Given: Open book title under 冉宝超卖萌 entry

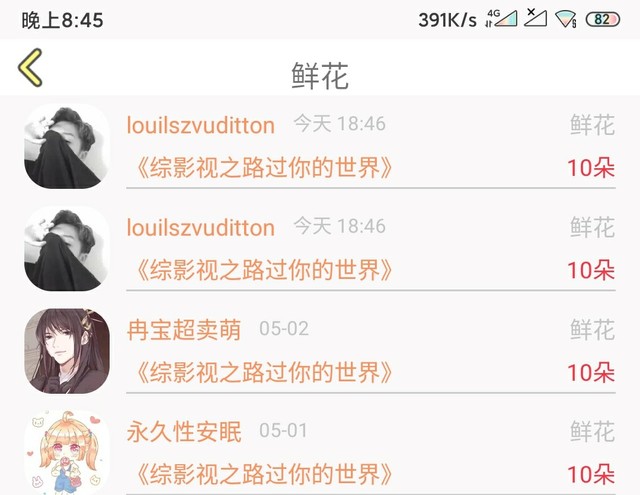Looking at the screenshot, I should pyautogui.click(x=263, y=373).
